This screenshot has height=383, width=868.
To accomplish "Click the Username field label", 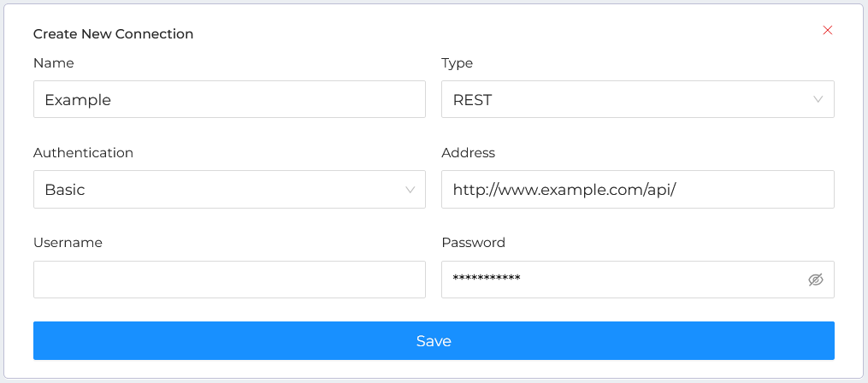I will pyautogui.click(x=68, y=243).
